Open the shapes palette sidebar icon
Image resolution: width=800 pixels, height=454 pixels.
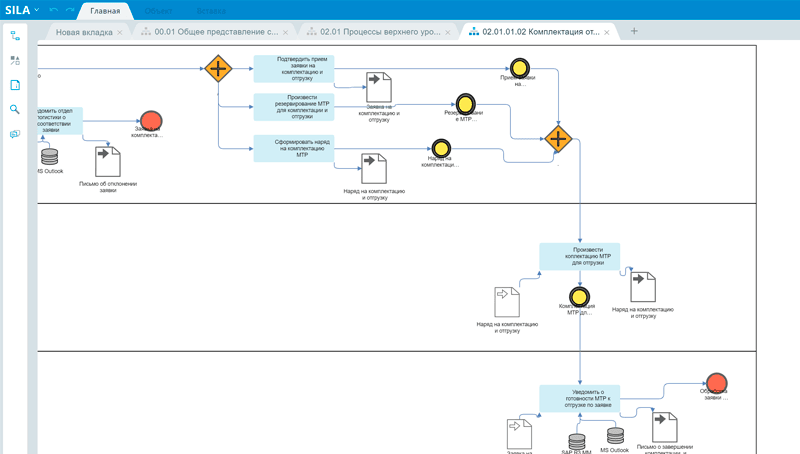pos(15,60)
